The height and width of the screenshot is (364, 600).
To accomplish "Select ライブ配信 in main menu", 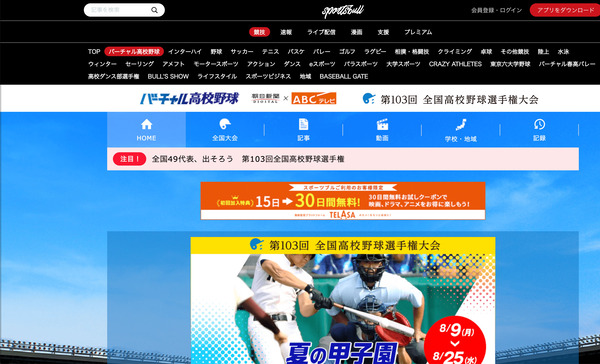I will 321,32.
